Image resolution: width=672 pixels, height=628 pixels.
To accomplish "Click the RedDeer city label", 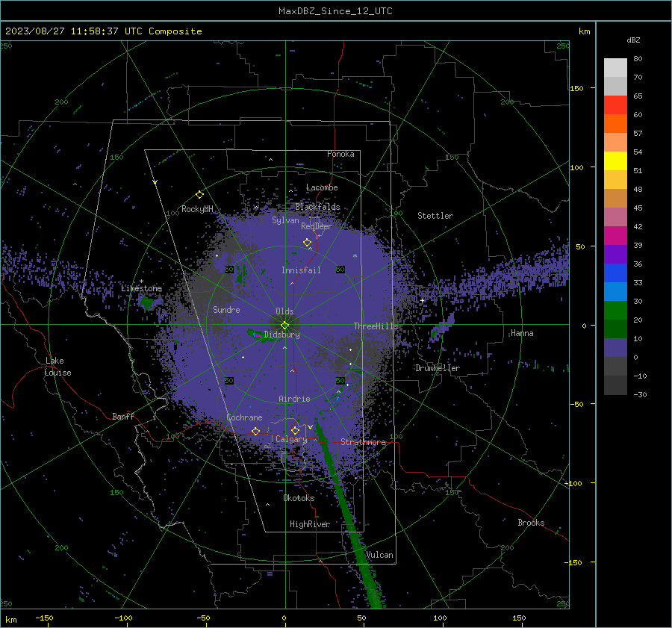I will click(317, 226).
